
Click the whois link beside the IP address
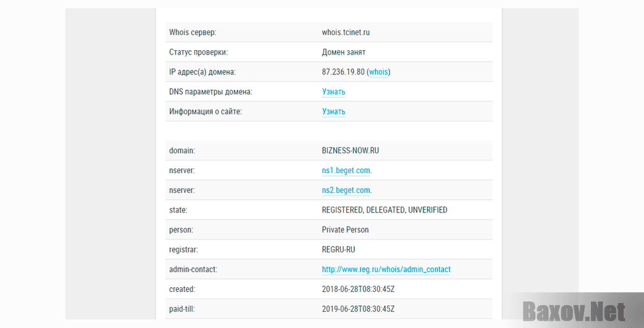379,72
